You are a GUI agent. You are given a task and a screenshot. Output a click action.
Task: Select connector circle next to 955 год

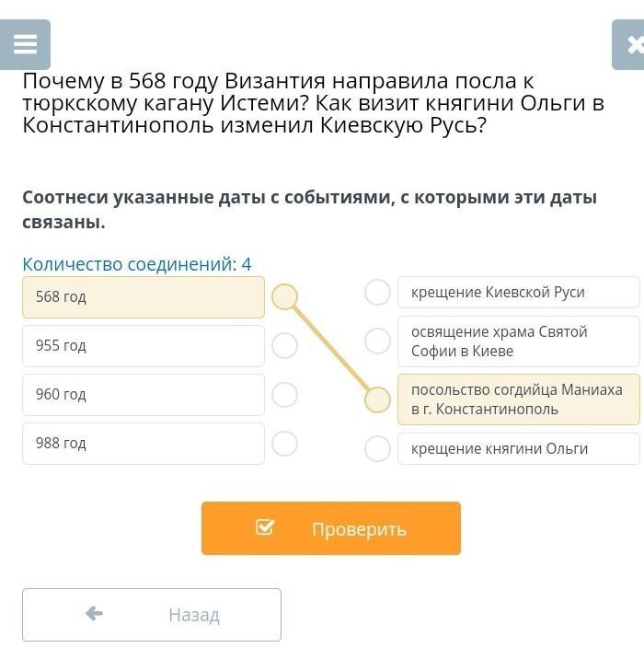click(x=285, y=345)
